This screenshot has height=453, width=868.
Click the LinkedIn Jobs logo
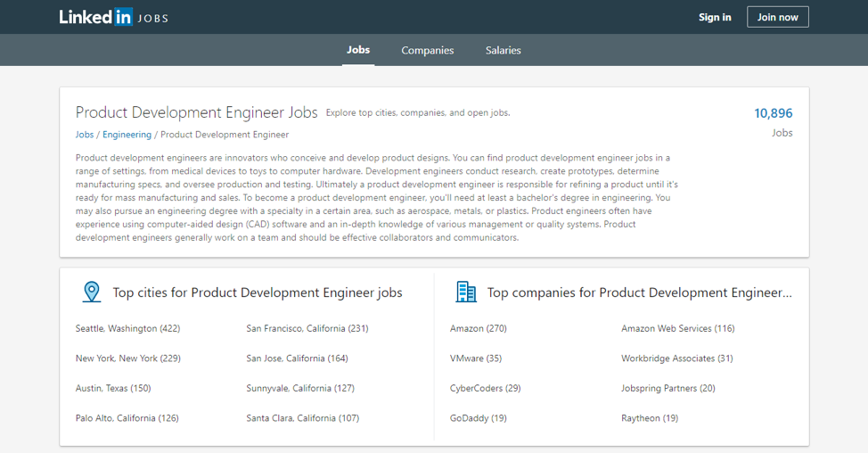tap(113, 17)
